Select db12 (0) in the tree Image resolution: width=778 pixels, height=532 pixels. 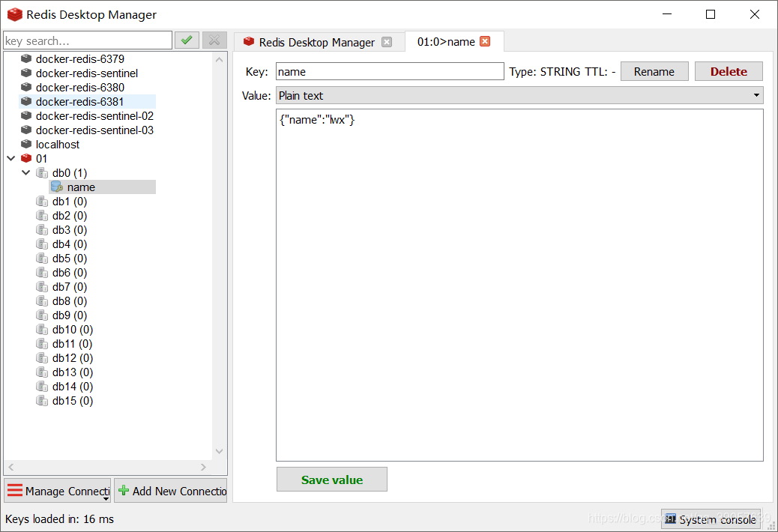[x=73, y=358]
